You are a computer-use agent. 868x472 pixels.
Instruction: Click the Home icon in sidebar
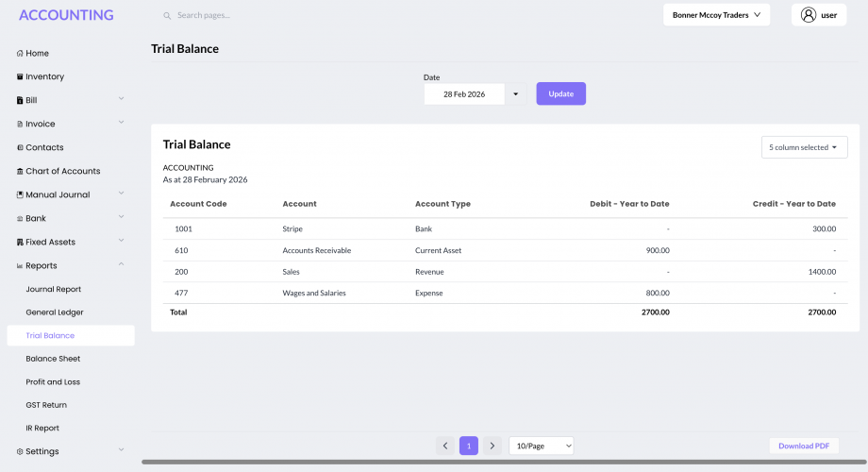[20, 54]
